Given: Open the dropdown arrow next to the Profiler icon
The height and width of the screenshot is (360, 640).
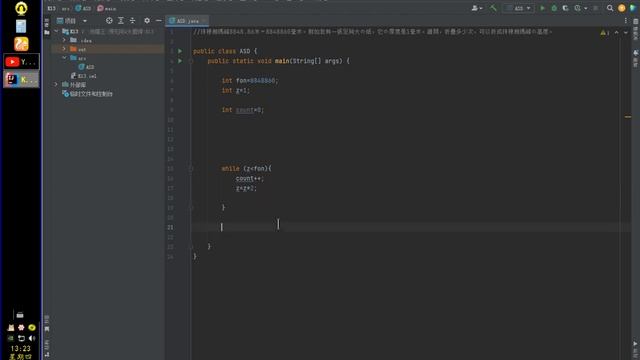Looking at the screenshot, I should pyautogui.click(x=586, y=8).
